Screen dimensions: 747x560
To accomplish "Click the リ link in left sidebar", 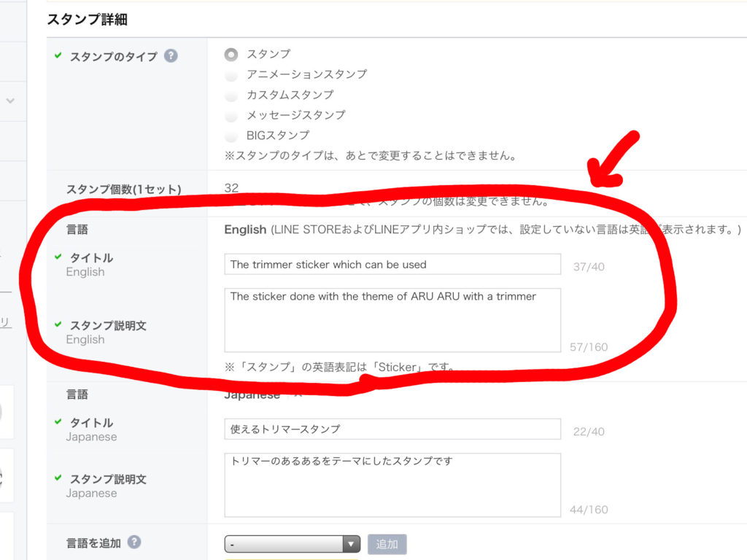I will (6, 322).
